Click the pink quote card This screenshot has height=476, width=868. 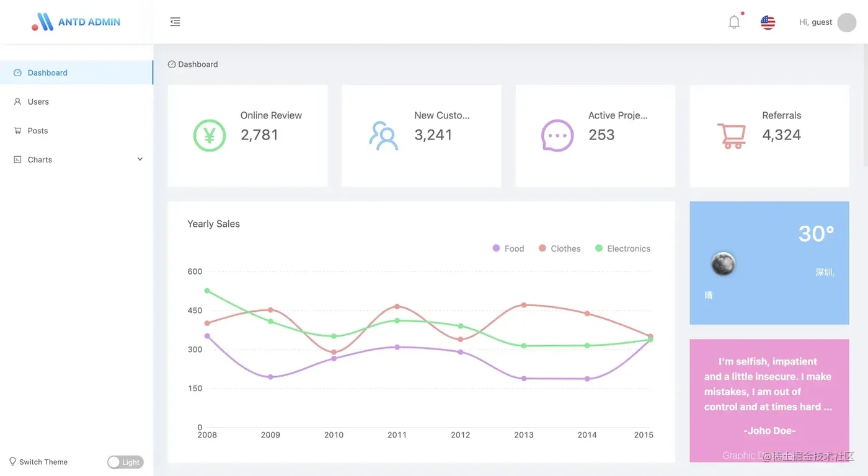(769, 400)
